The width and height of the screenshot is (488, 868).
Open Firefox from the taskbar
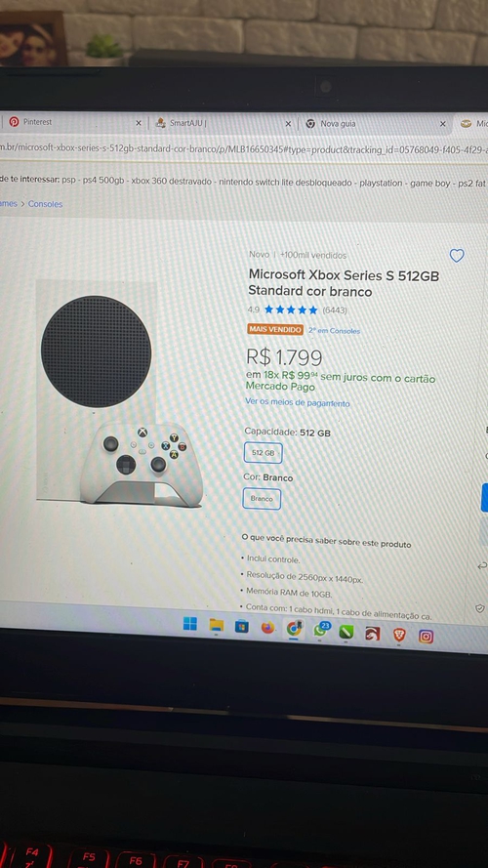tap(267, 628)
